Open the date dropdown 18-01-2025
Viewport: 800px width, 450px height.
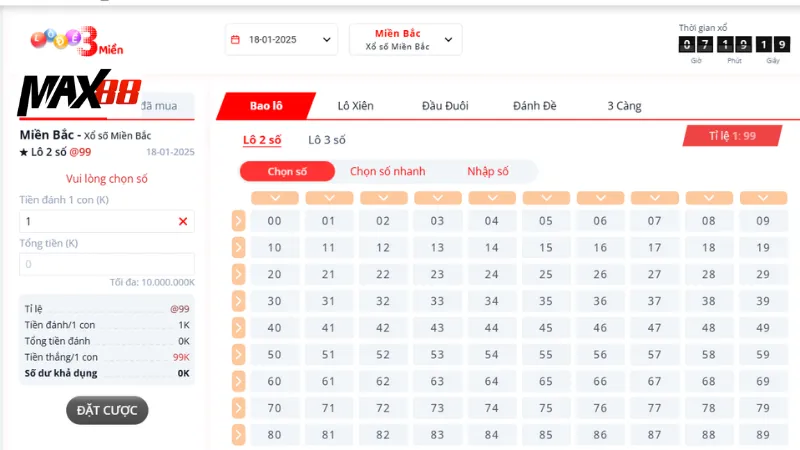point(281,39)
